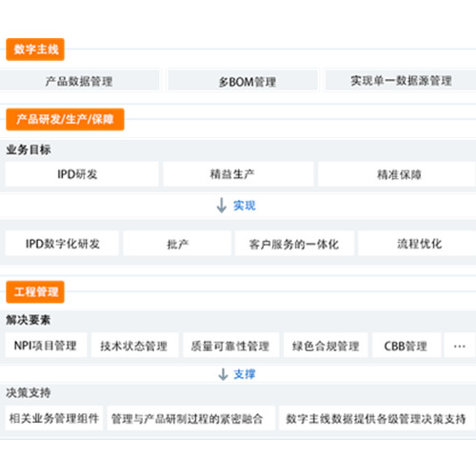
Task: Click the 产品研发/生产/保障 orange label
Action: (65, 119)
